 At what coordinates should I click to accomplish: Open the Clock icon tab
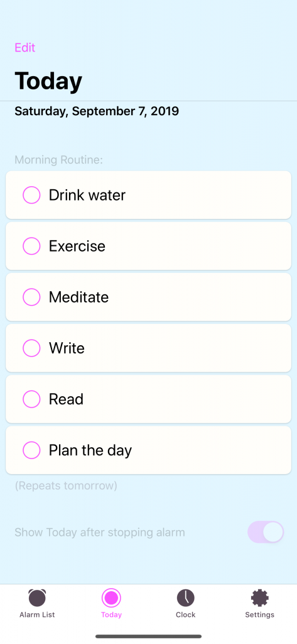coord(185,597)
